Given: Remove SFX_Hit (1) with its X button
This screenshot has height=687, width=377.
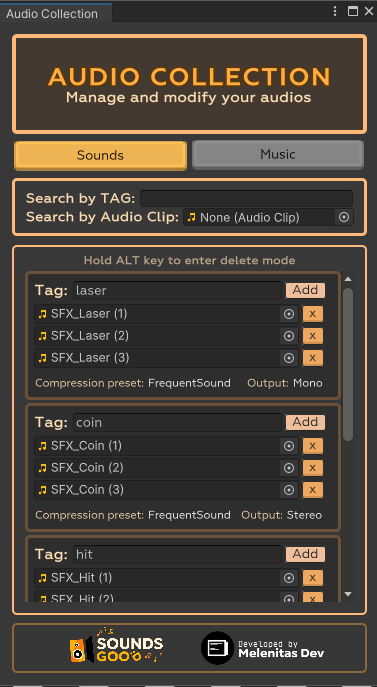Looking at the screenshot, I should 313,578.
